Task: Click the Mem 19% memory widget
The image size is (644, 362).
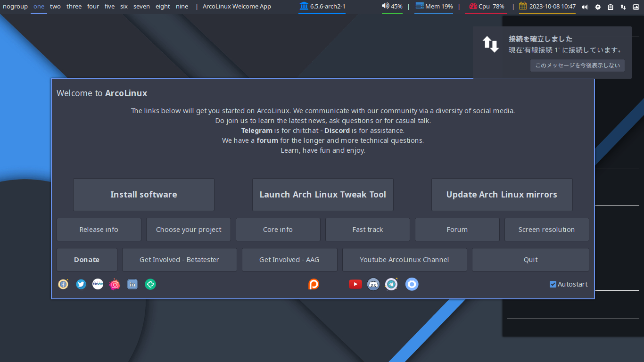Action: (x=434, y=7)
